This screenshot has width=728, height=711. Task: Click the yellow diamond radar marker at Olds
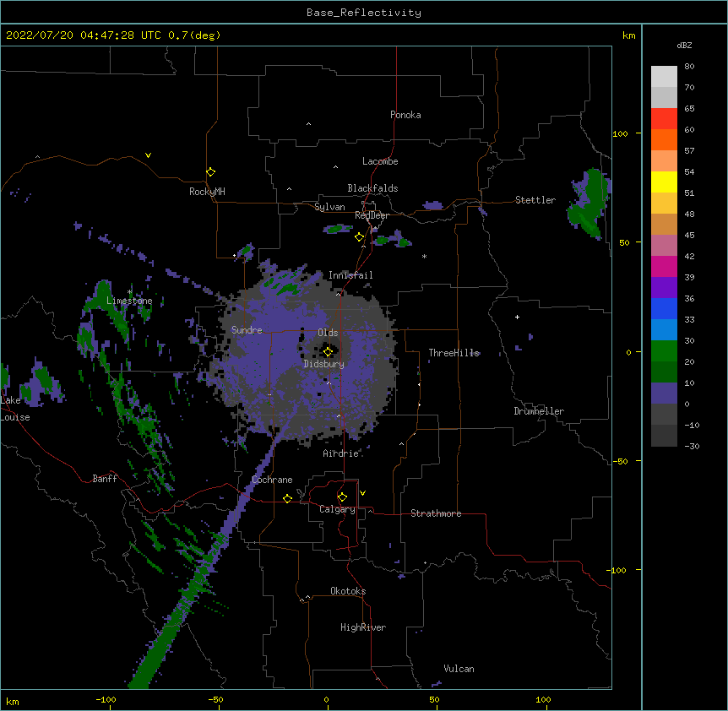[x=328, y=351]
